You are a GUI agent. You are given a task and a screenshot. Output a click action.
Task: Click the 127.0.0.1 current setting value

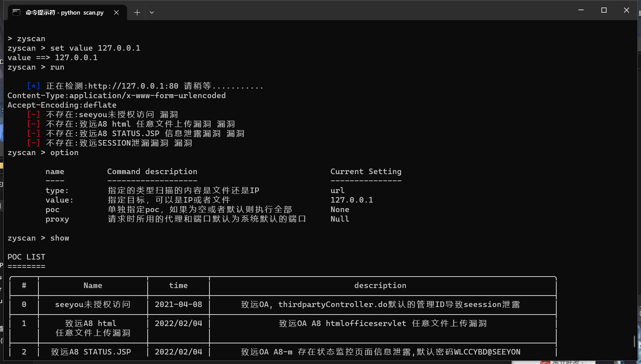click(x=352, y=200)
